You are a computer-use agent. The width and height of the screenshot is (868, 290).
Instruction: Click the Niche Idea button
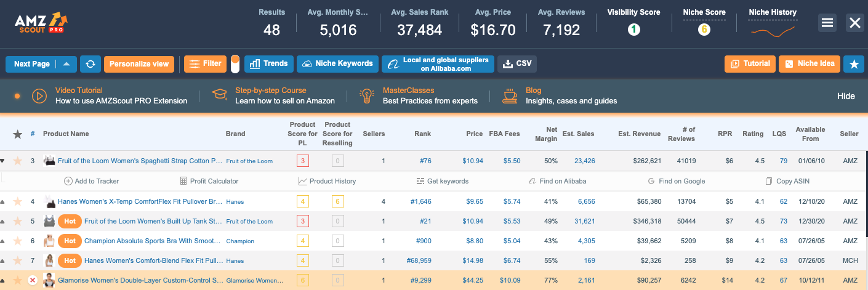(810, 64)
